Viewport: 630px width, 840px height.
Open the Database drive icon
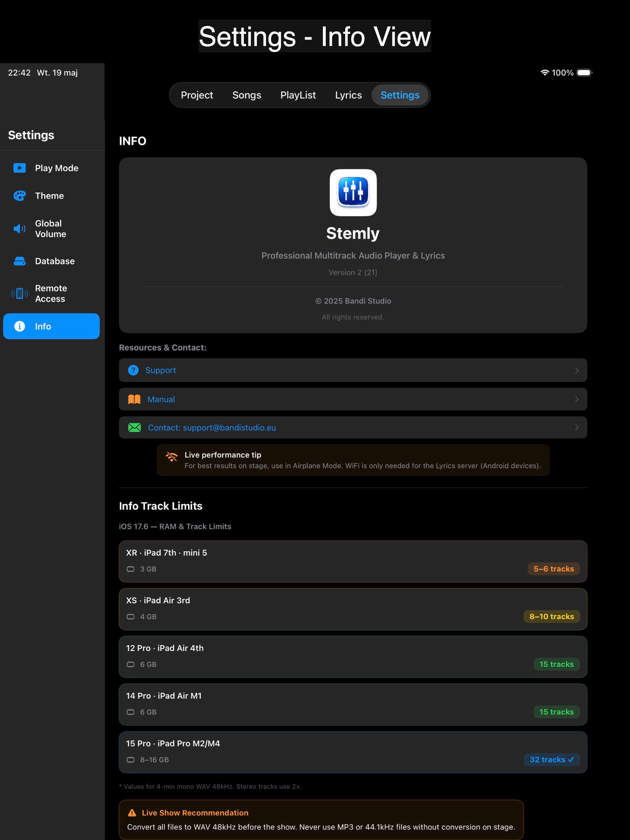pyautogui.click(x=19, y=261)
